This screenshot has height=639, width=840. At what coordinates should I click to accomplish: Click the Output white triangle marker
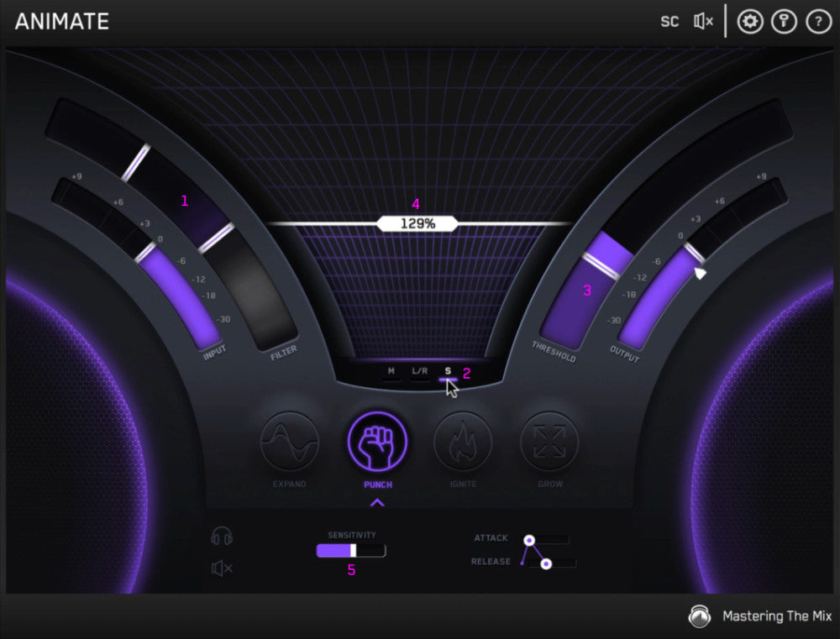coord(701,274)
